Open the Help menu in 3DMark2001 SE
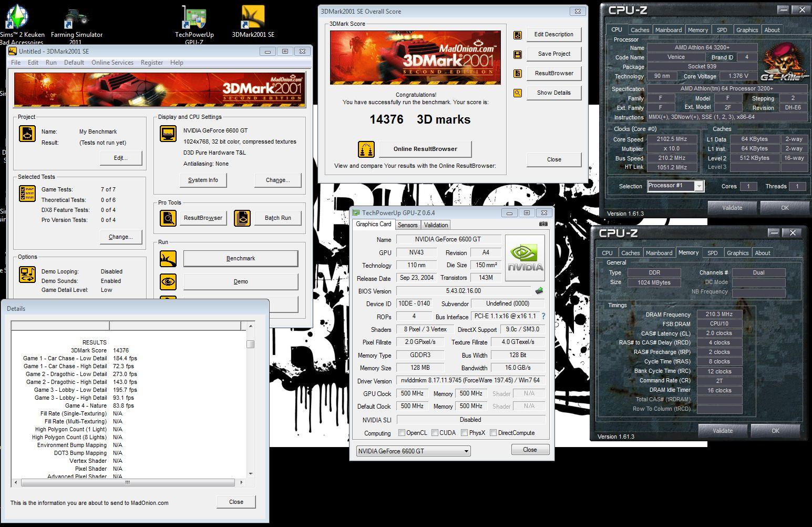Viewport: 812px width, 527px height. pyautogui.click(x=177, y=63)
